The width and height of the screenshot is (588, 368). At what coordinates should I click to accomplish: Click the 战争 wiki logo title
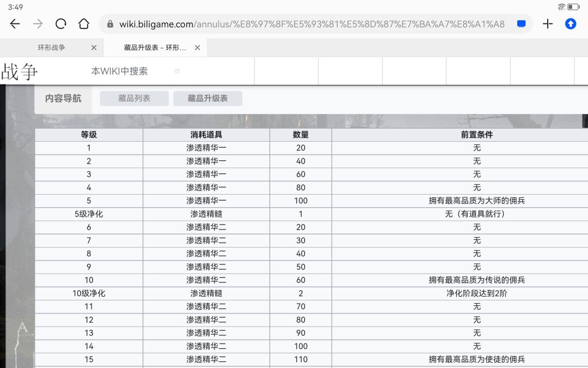(x=19, y=71)
